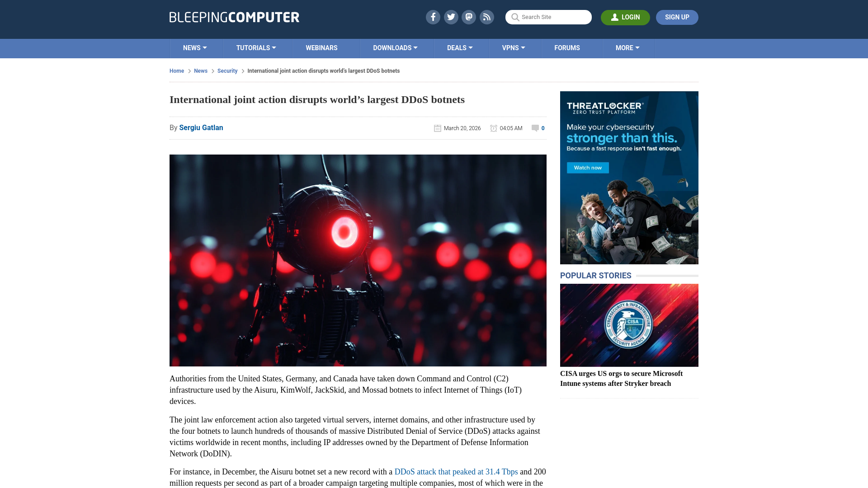Click the calendar icon beside the publish date
Screen dimensions: 868x488
(437, 128)
